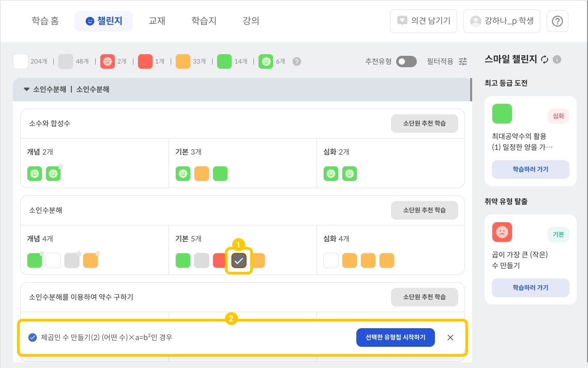Click the user avatar icon for 강하나_p 학생

point(475,21)
